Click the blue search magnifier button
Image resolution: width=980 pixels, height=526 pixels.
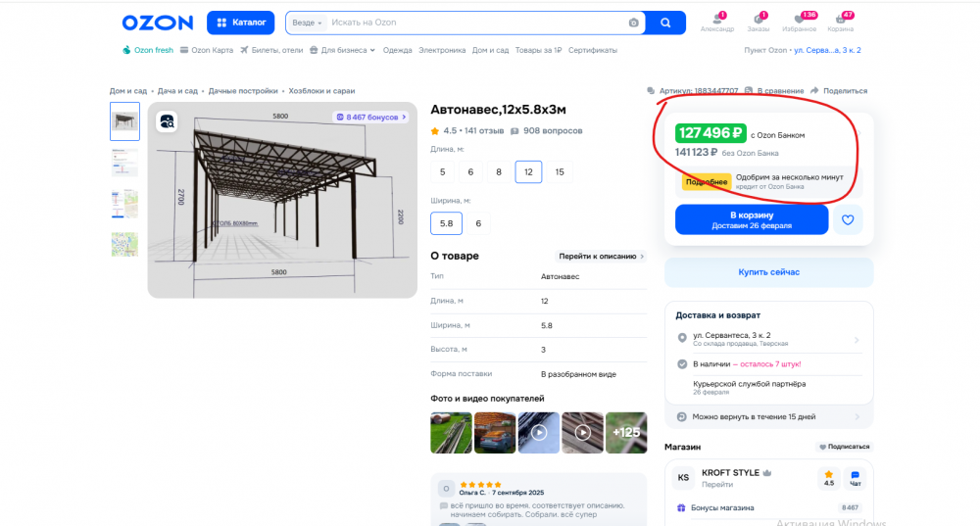(666, 23)
